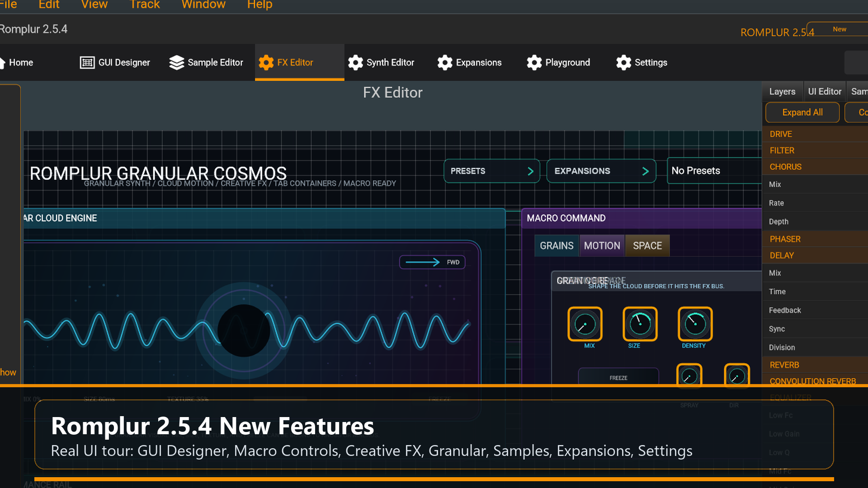This screenshot has height=488, width=868.
Task: Toggle the FREEZE button
Action: [x=618, y=377]
